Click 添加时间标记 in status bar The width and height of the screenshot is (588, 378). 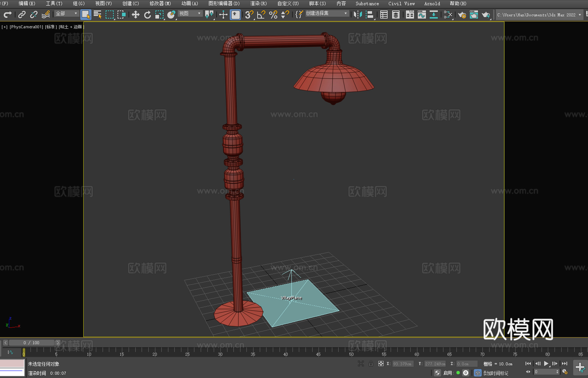495,373
